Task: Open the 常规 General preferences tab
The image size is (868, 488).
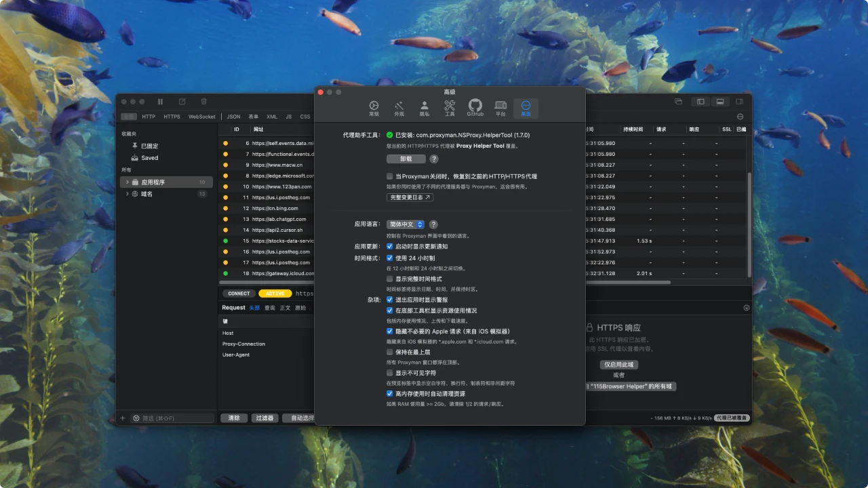Action: pos(374,108)
